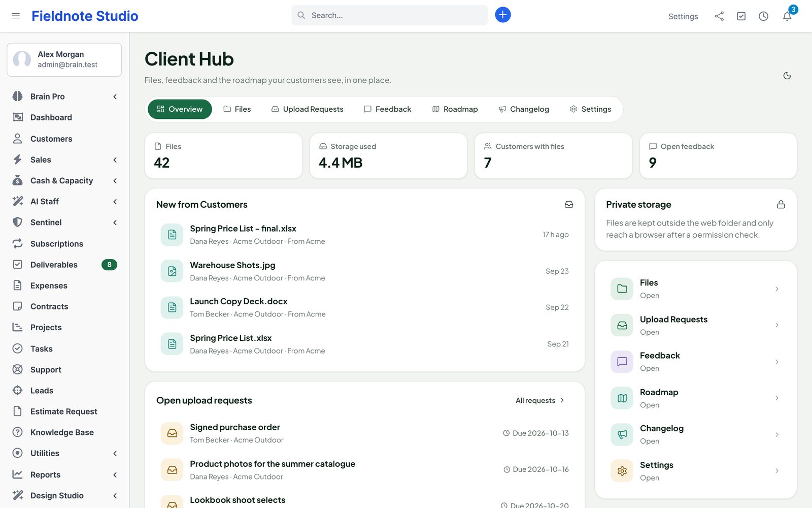This screenshot has height=508, width=812.
Task: Click the lock icon in Private storage
Action: click(x=781, y=204)
